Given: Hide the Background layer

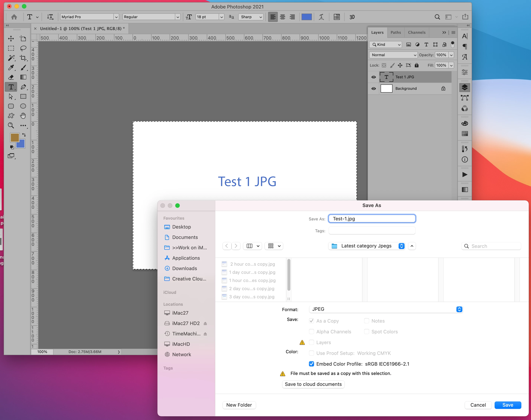Looking at the screenshot, I should pyautogui.click(x=374, y=88).
